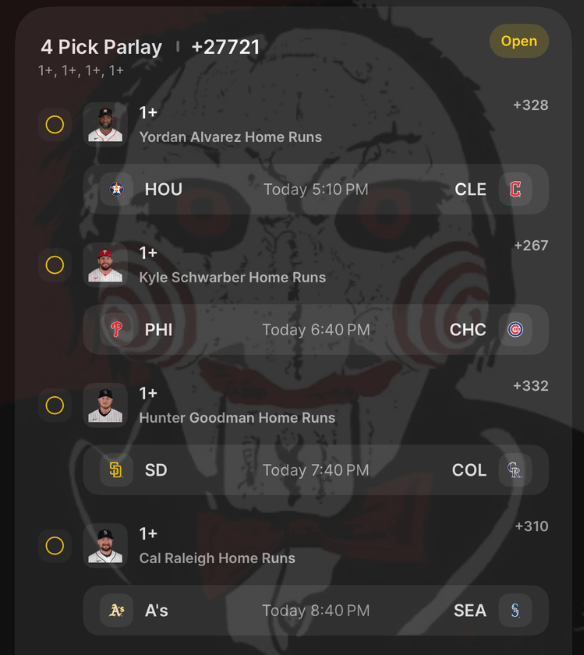Open the SD vs COL matchup row
The height and width of the screenshot is (655, 584).
point(316,470)
